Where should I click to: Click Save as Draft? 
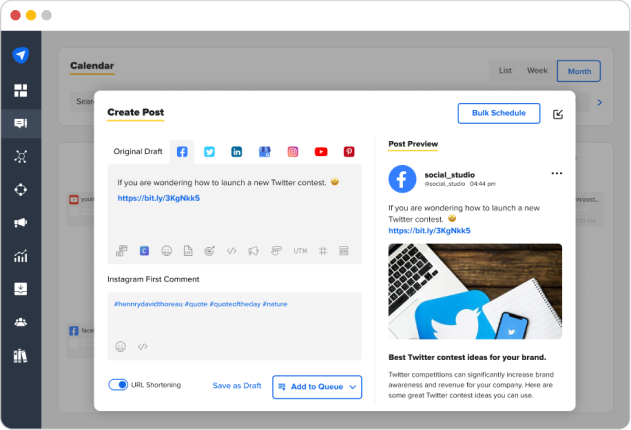point(237,386)
